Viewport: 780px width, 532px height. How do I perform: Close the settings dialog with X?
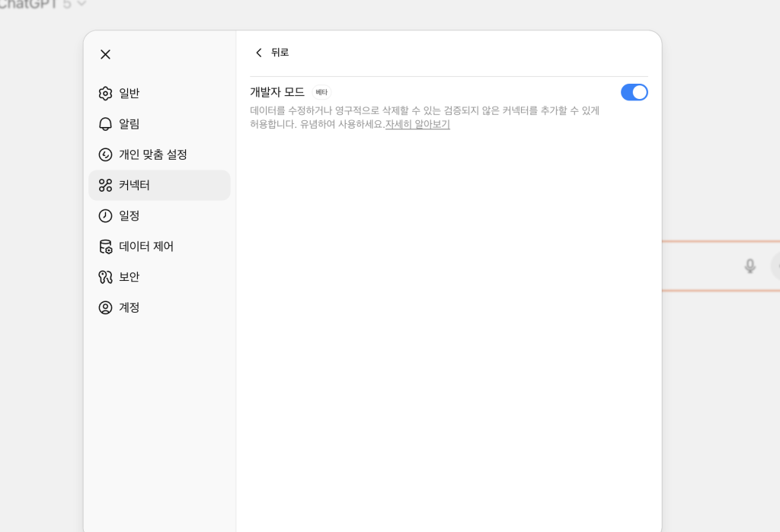[105, 54]
